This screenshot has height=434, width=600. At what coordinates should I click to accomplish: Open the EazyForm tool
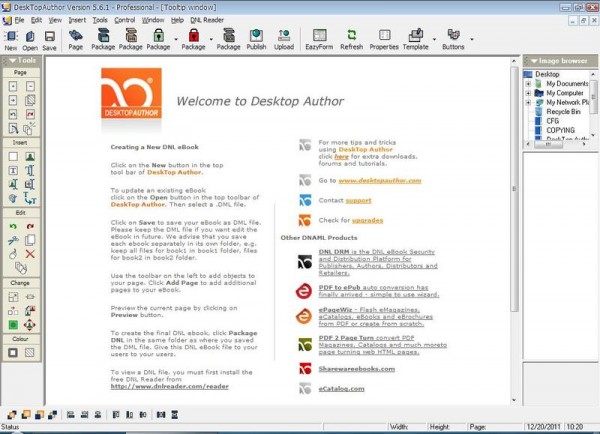pos(319,39)
